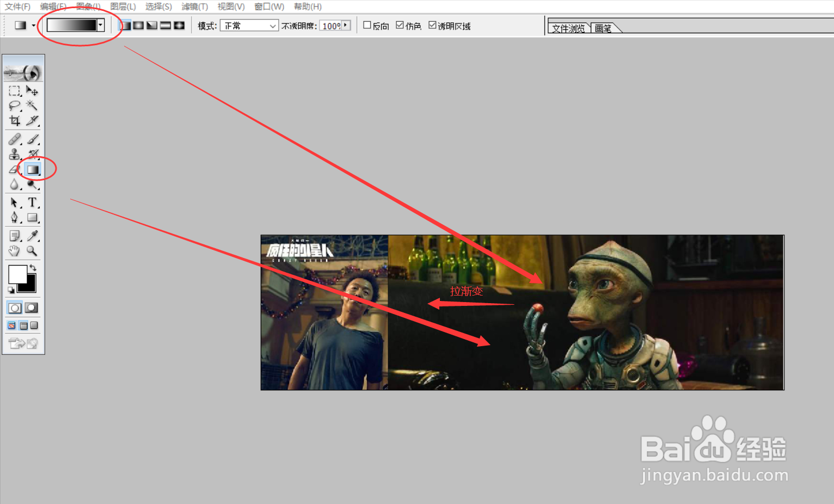The width and height of the screenshot is (834, 504).
Task: Jump to ImageReady button
Action: [23, 343]
